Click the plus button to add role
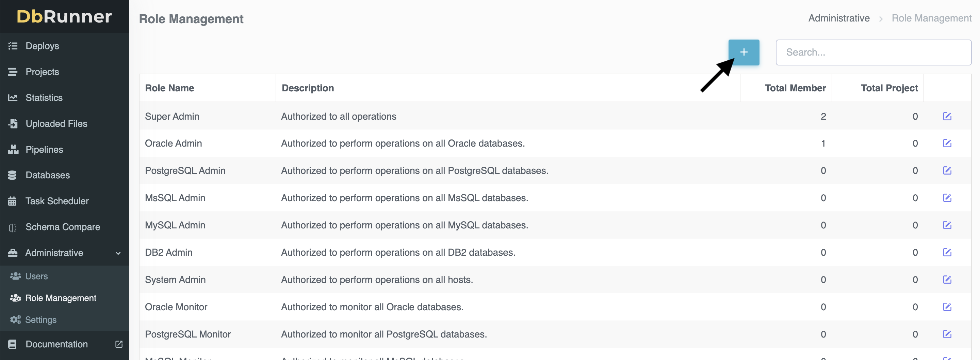The width and height of the screenshot is (980, 360). click(x=744, y=52)
